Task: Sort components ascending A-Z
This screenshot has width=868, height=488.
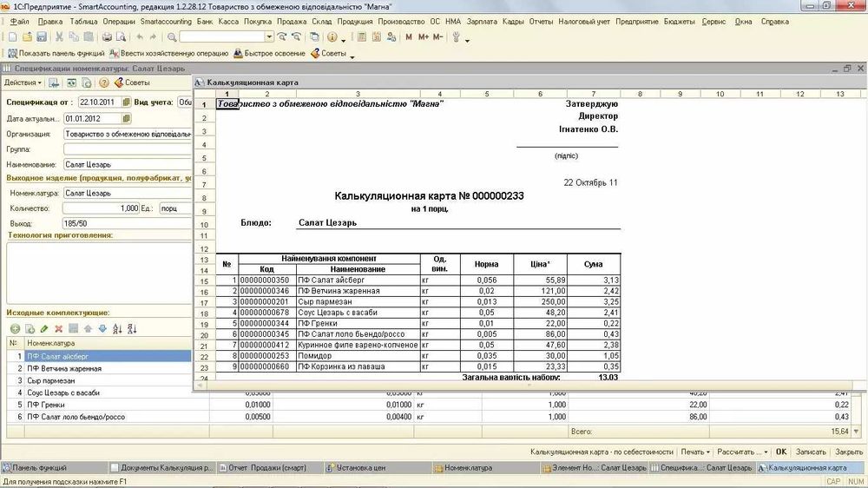Action: (x=118, y=328)
